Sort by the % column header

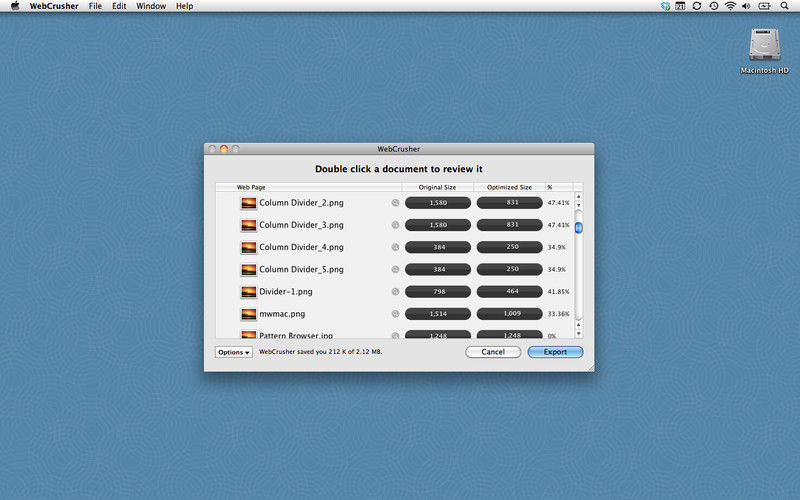[x=559, y=187]
